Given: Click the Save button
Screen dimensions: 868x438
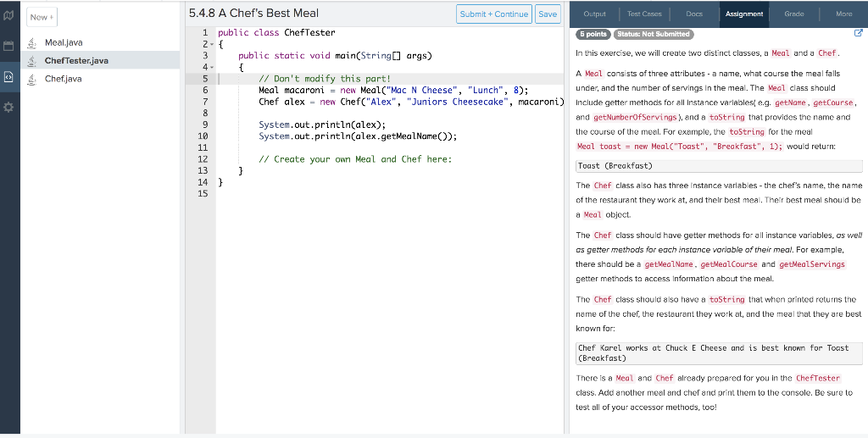Looking at the screenshot, I should [x=548, y=14].
